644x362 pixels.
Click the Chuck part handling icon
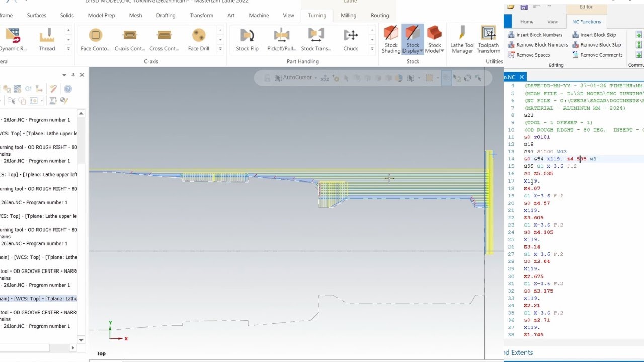pos(351,40)
